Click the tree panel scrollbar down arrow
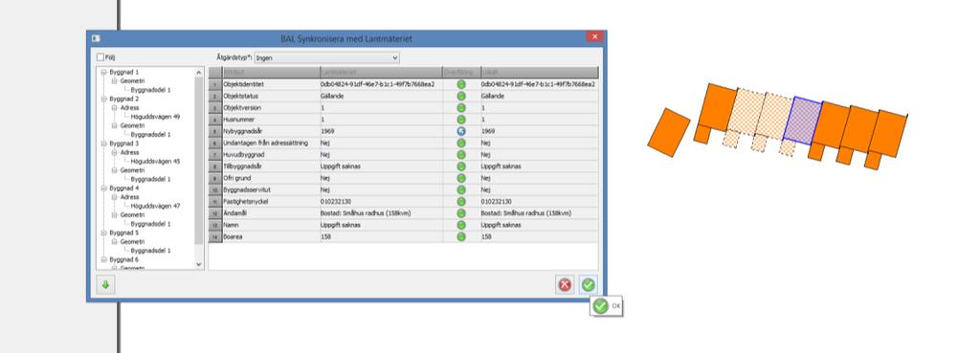Image resolution: width=980 pixels, height=353 pixels. pos(199,264)
